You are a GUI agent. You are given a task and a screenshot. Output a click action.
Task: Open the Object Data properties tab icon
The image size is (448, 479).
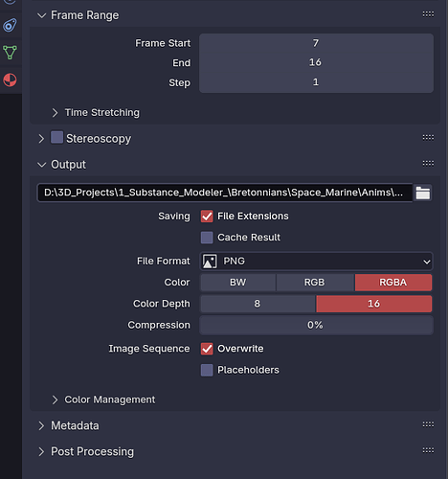[10, 52]
